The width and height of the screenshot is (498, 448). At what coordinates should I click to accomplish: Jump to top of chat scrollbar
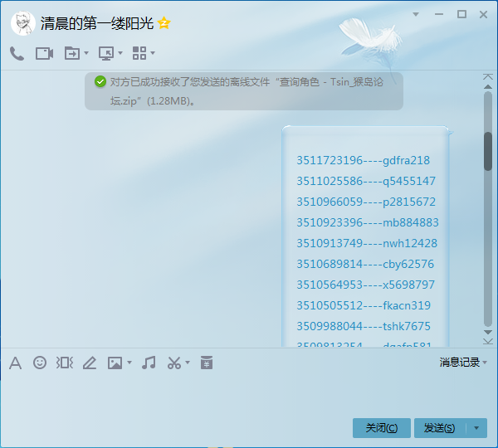pyautogui.click(x=488, y=77)
